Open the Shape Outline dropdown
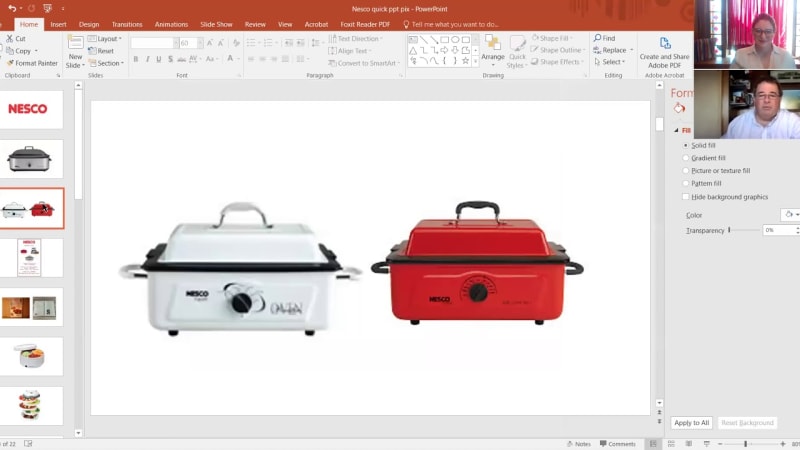 [x=558, y=50]
